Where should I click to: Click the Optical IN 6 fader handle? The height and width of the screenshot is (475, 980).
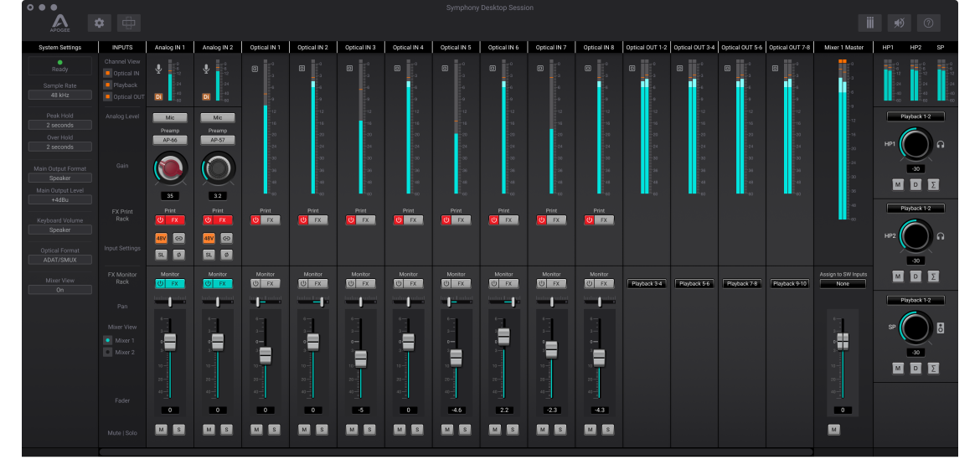click(503, 337)
